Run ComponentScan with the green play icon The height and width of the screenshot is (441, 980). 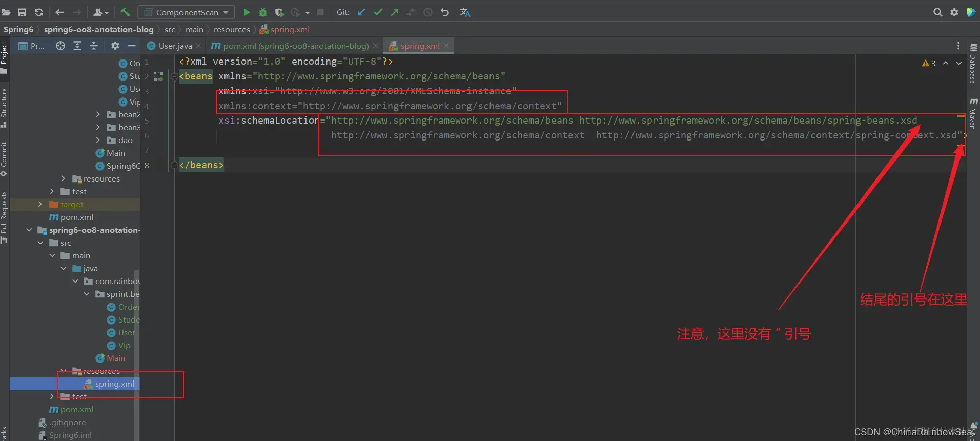pos(247,12)
